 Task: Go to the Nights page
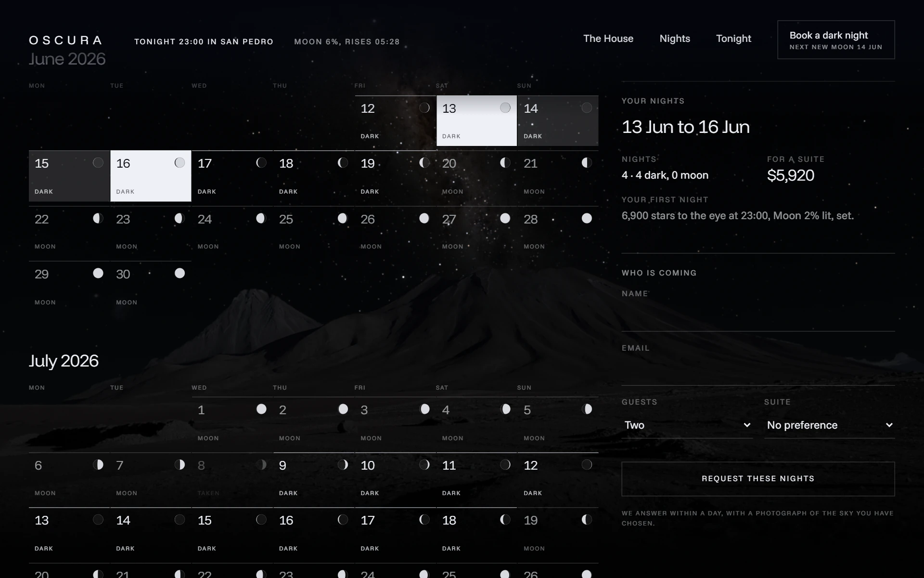(x=675, y=39)
